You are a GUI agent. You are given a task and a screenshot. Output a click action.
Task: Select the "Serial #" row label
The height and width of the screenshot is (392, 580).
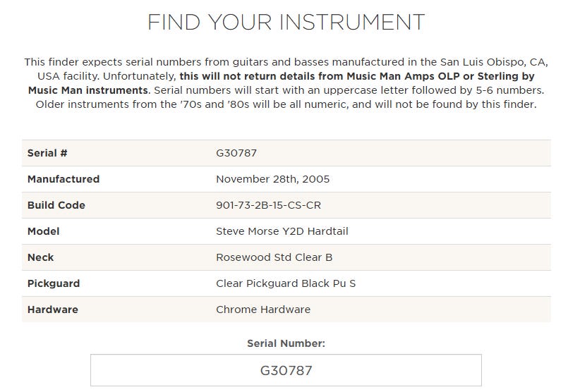(47, 153)
